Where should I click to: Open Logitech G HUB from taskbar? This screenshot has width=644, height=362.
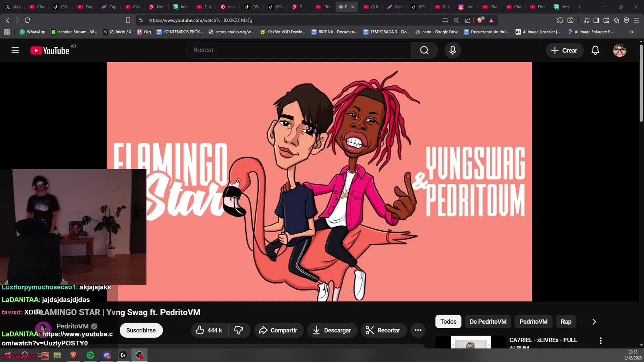[123, 355]
